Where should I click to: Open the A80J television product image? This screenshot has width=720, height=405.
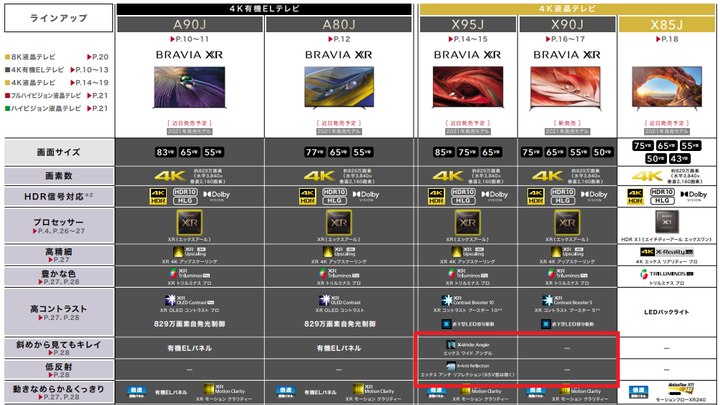point(339,87)
